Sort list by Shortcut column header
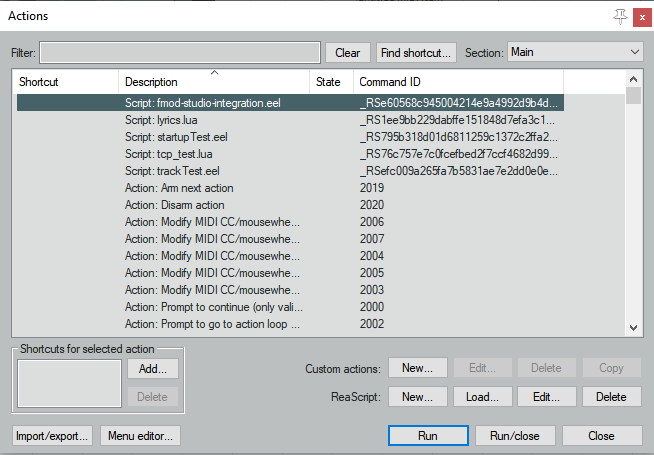 point(65,82)
